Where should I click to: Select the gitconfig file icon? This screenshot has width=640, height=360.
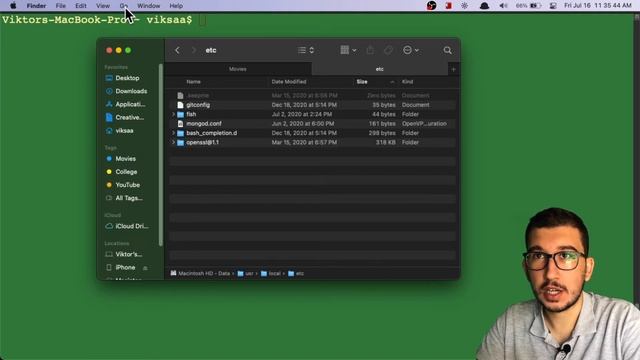180,105
